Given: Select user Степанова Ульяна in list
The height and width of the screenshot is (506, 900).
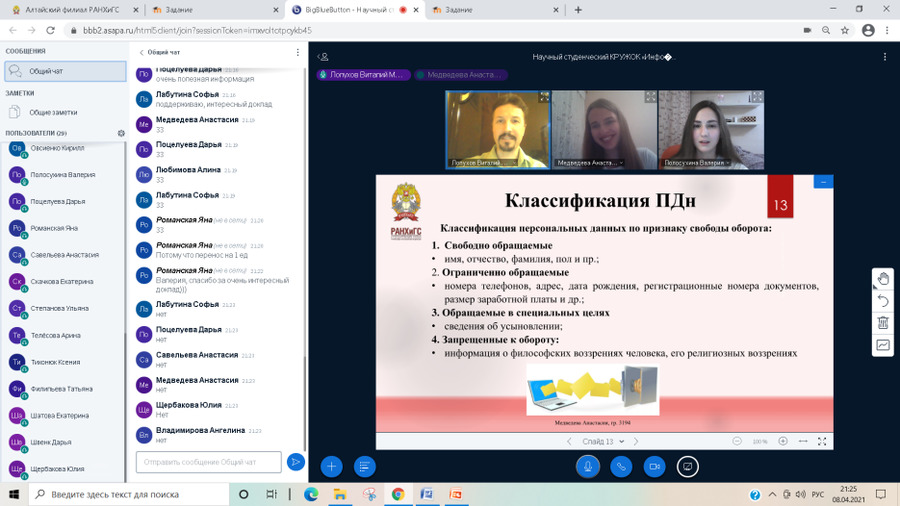Looking at the screenshot, I should [63, 309].
